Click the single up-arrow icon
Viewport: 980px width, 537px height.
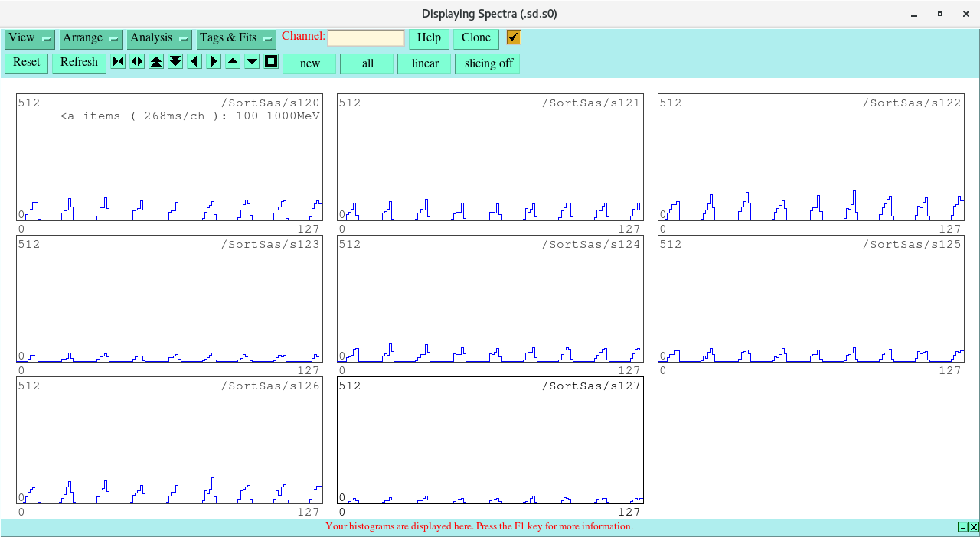233,62
